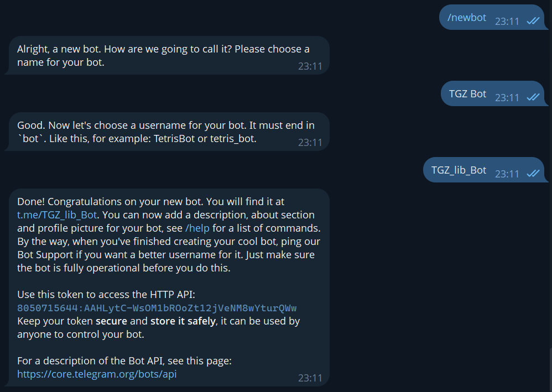The width and height of the screenshot is (552, 392).
Task: Copy the HTTP API token text
Action: coord(157,308)
